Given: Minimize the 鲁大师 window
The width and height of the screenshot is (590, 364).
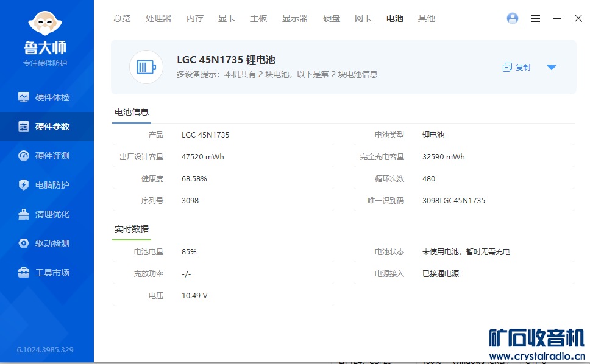Looking at the screenshot, I should pos(557,18).
